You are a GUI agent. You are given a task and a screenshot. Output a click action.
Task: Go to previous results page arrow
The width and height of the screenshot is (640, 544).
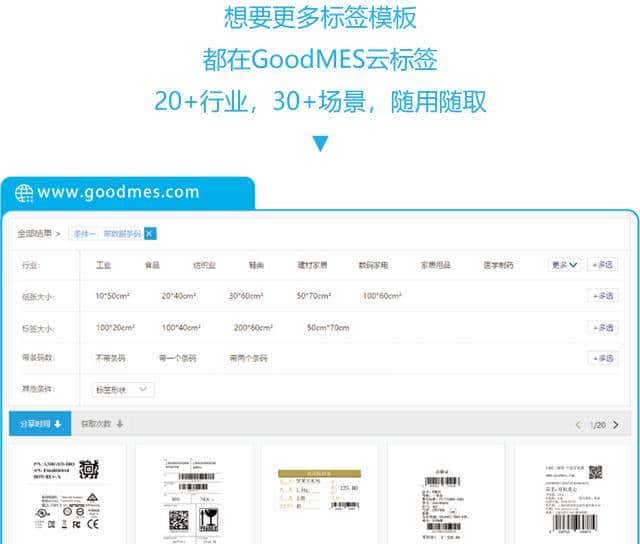[x=578, y=425]
